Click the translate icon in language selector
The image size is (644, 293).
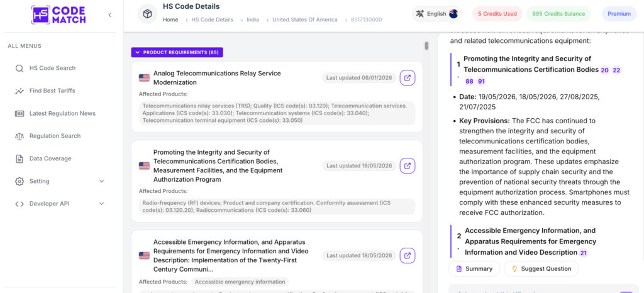click(419, 14)
